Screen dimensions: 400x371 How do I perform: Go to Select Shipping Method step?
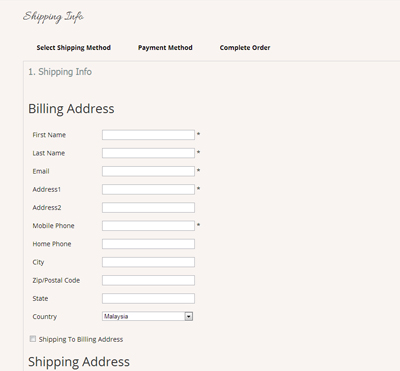tap(74, 48)
